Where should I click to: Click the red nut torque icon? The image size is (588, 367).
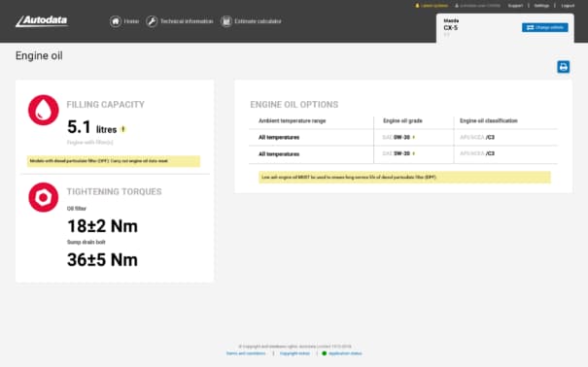tap(44, 197)
